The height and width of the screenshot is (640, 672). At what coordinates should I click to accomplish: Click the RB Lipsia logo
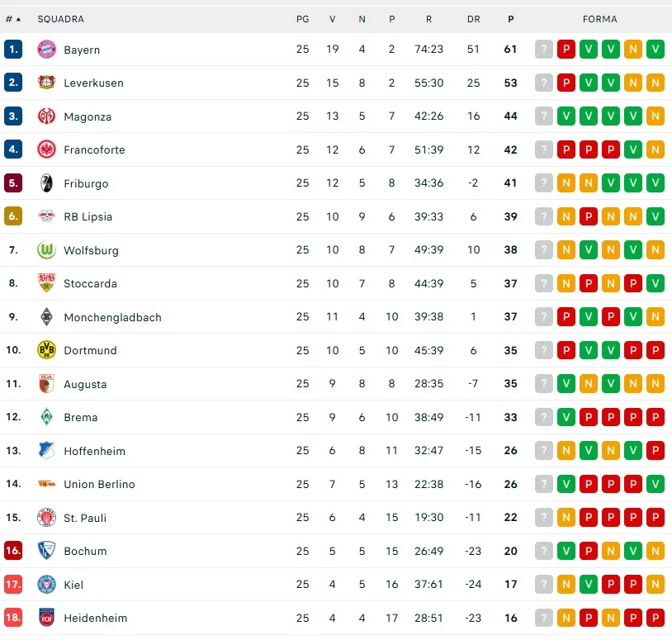pyautogui.click(x=46, y=216)
